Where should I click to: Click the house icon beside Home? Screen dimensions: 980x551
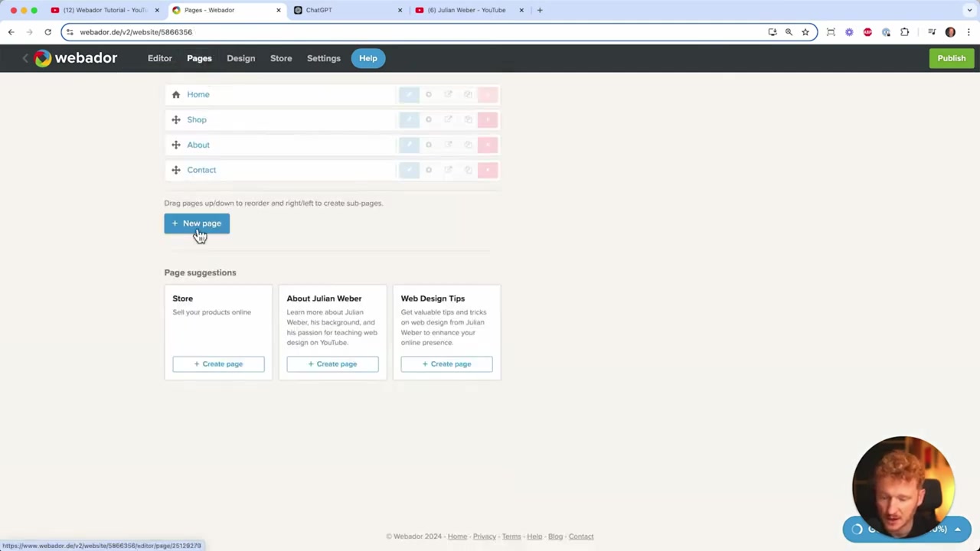176,94
